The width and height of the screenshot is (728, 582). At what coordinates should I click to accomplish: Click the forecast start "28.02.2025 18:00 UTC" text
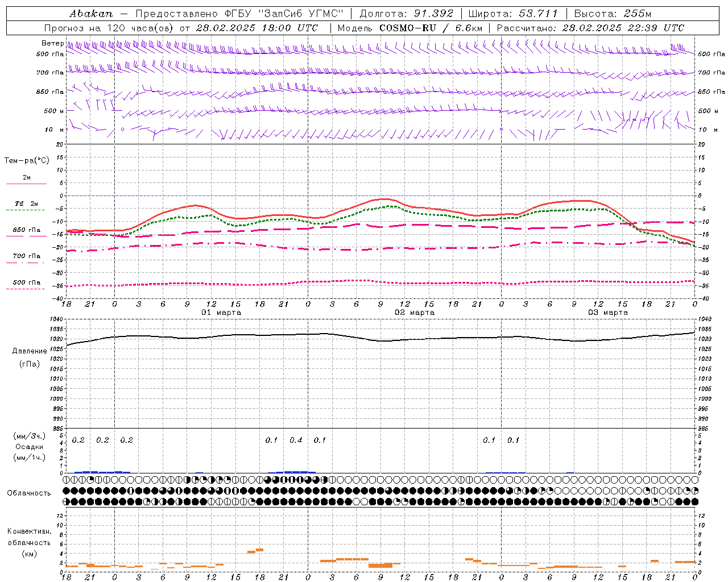pyautogui.click(x=257, y=28)
